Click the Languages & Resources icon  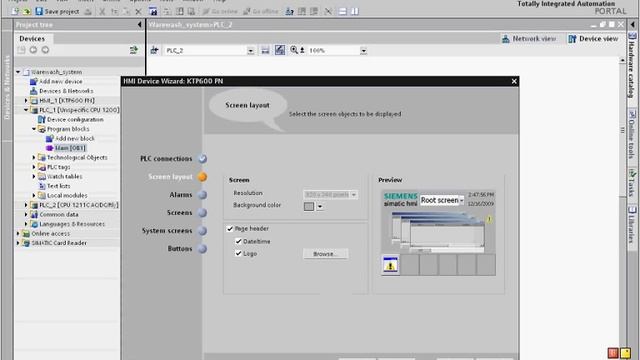34,224
